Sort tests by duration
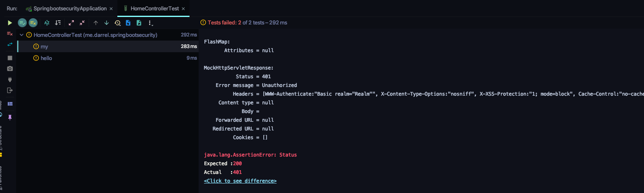The width and height of the screenshot is (644, 193). pyautogui.click(x=58, y=23)
